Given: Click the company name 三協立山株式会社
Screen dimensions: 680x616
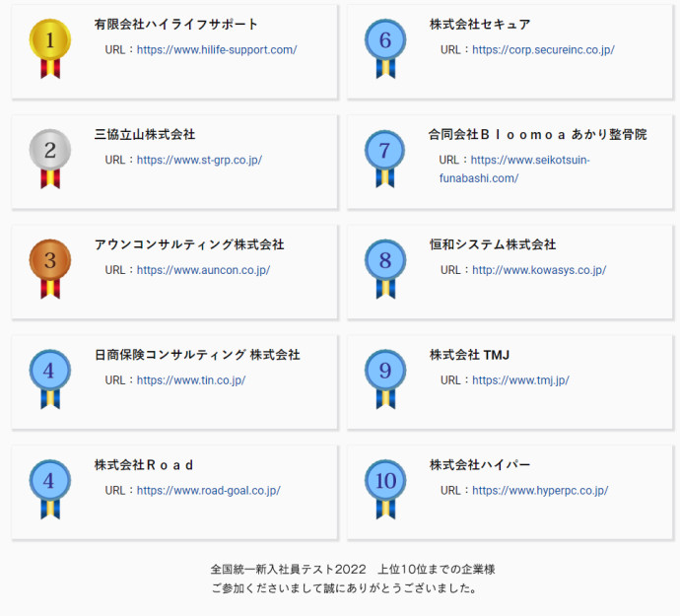Looking at the screenshot, I should (x=145, y=134).
